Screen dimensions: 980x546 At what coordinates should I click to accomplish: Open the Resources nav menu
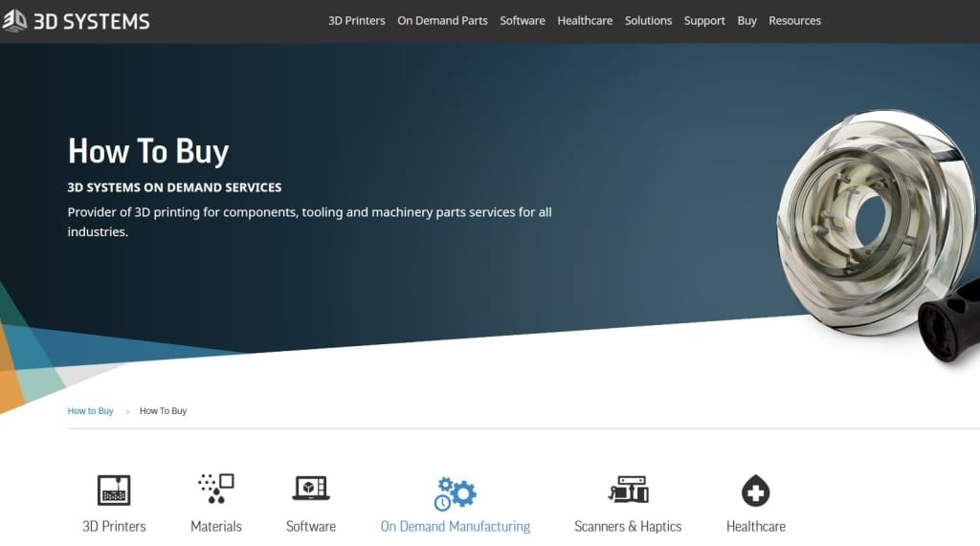pos(794,21)
